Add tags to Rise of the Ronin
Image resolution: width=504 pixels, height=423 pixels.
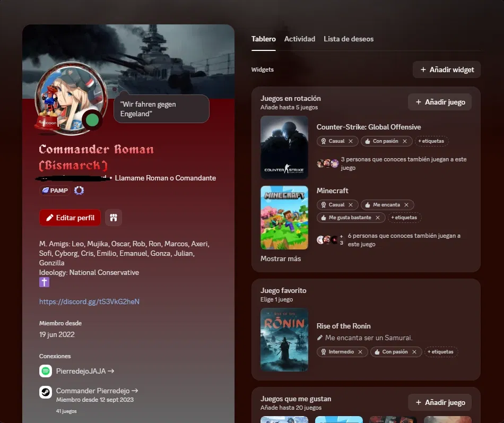[x=441, y=352]
